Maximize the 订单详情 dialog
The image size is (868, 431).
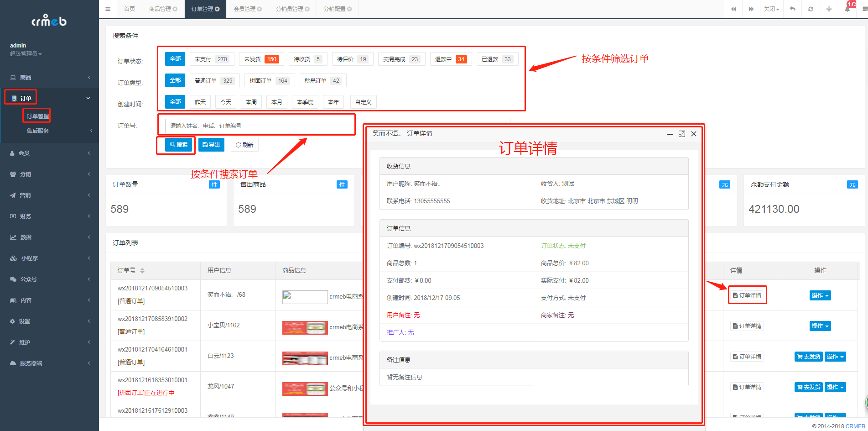pos(681,134)
